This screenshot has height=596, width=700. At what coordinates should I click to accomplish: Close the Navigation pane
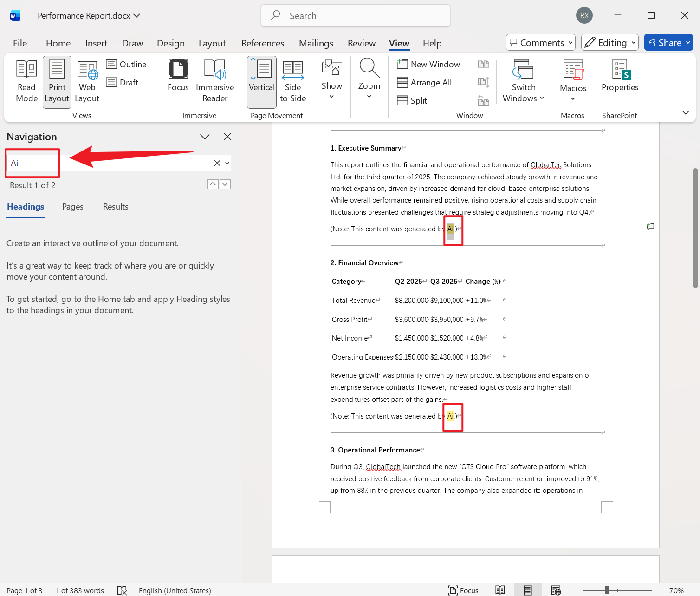point(227,137)
